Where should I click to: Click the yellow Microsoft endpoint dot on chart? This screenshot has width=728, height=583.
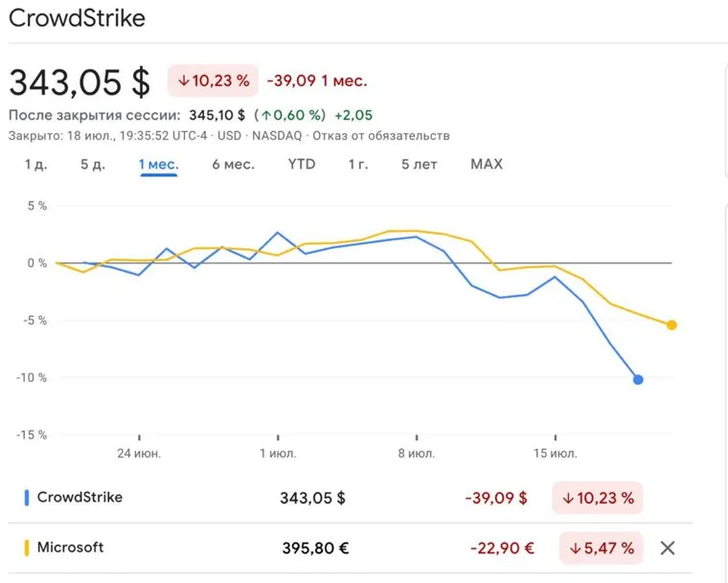[x=671, y=325]
